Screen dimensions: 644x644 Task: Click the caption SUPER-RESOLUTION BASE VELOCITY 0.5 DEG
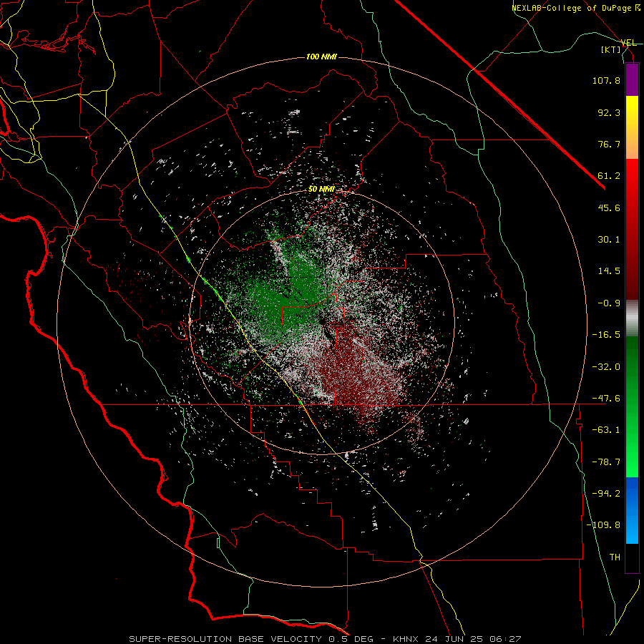pos(251,639)
